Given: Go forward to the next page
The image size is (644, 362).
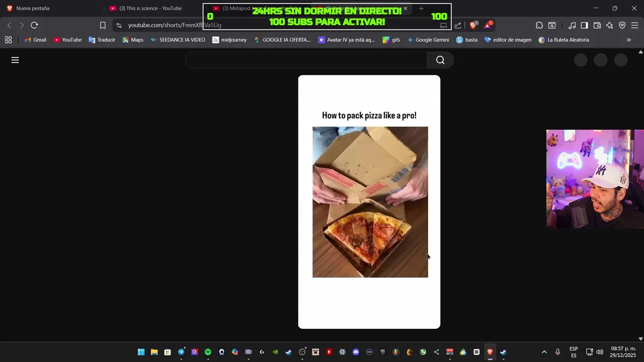Looking at the screenshot, I should [x=22, y=25].
